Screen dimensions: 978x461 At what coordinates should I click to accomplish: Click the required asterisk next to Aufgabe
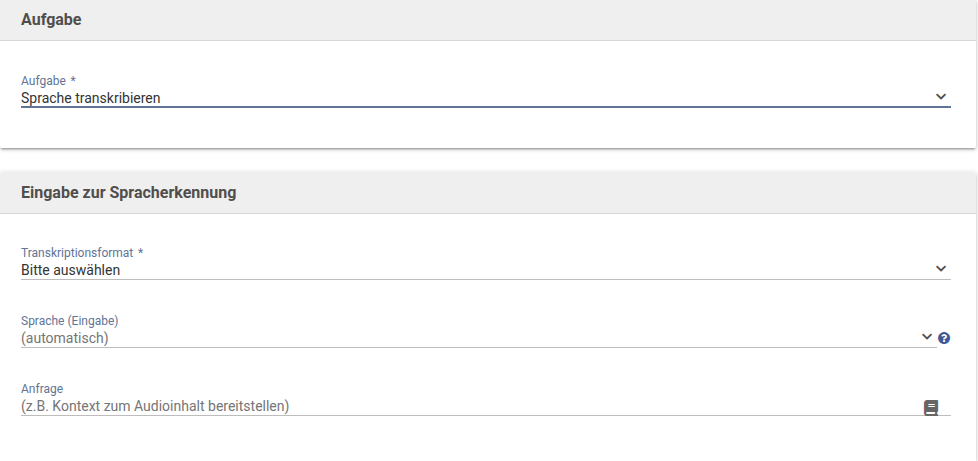point(73,80)
